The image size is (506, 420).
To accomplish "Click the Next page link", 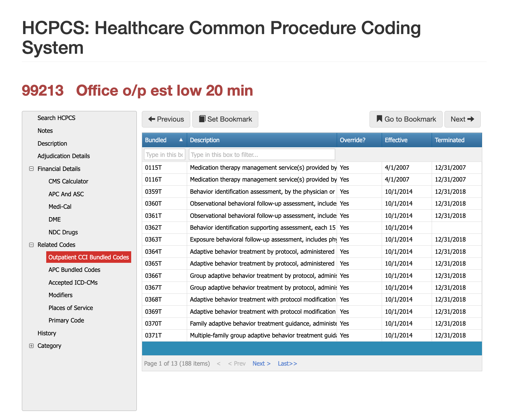I will pos(261,363).
